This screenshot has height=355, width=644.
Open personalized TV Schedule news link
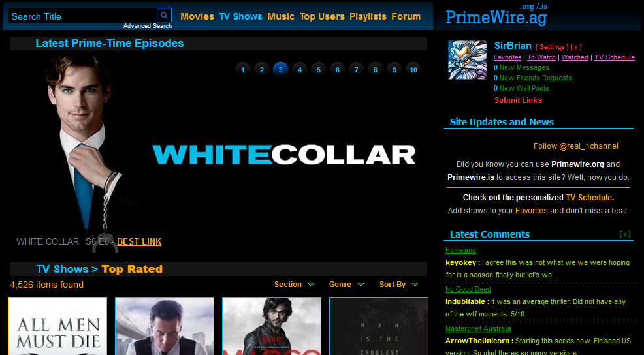588,198
